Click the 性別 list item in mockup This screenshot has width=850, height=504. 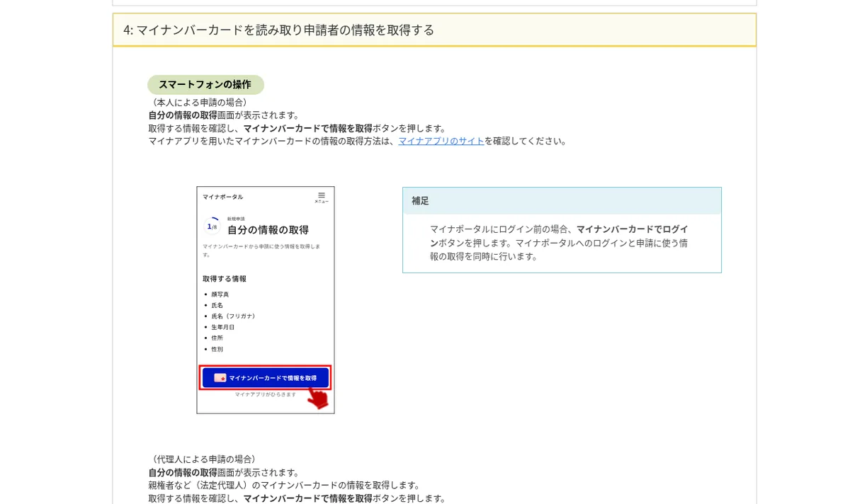[x=217, y=349]
